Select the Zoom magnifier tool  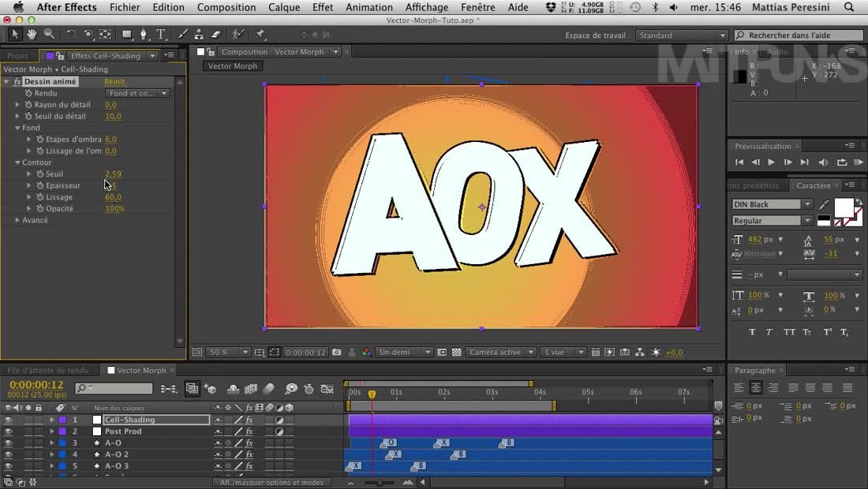pos(49,35)
